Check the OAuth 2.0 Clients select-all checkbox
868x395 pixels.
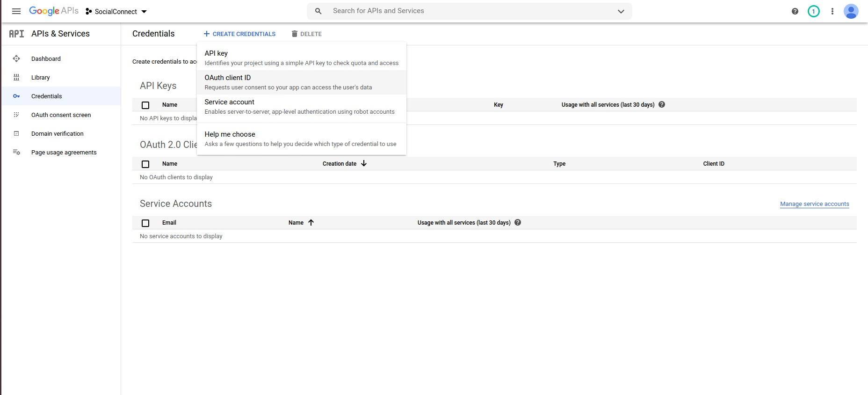(x=145, y=164)
